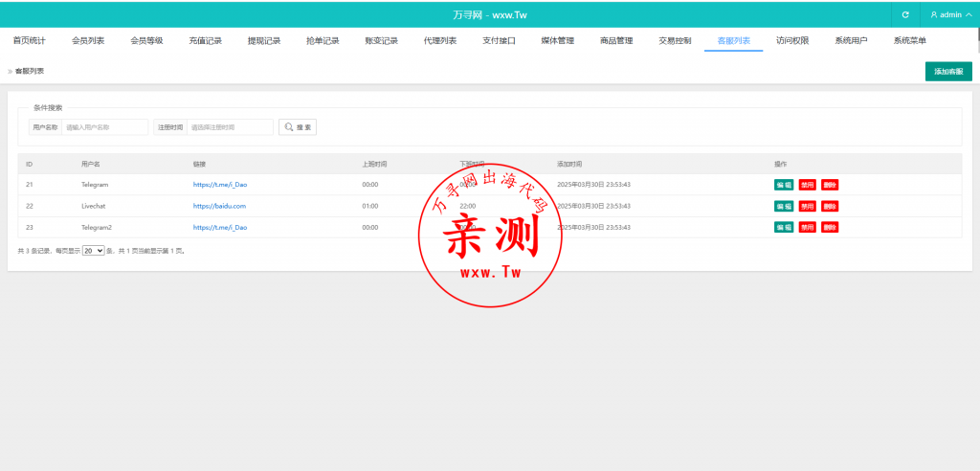This screenshot has width=980, height=471.
Task: Switch to 会员列表 tab
Action: (88, 40)
